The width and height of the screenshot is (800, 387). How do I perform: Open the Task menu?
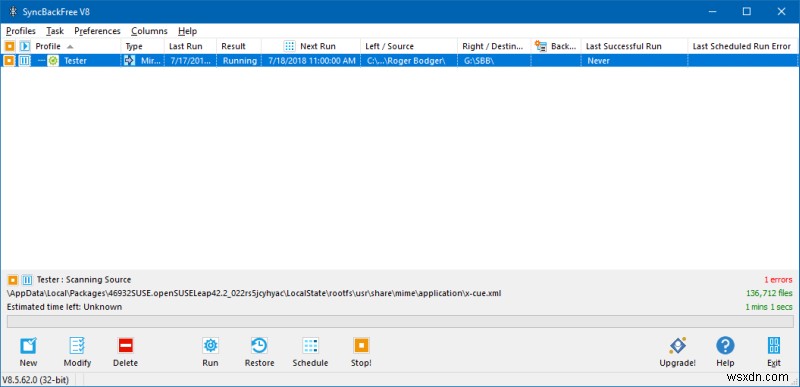pyautogui.click(x=55, y=31)
